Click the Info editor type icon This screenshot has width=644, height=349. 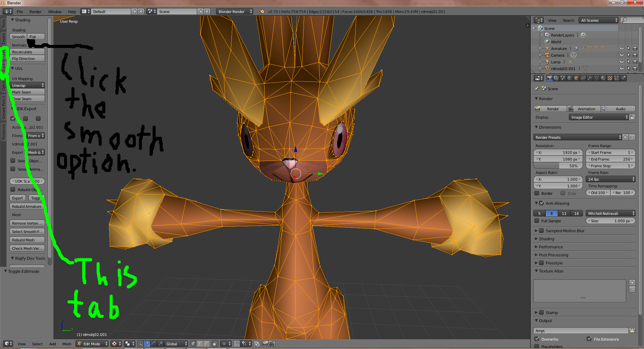point(8,11)
